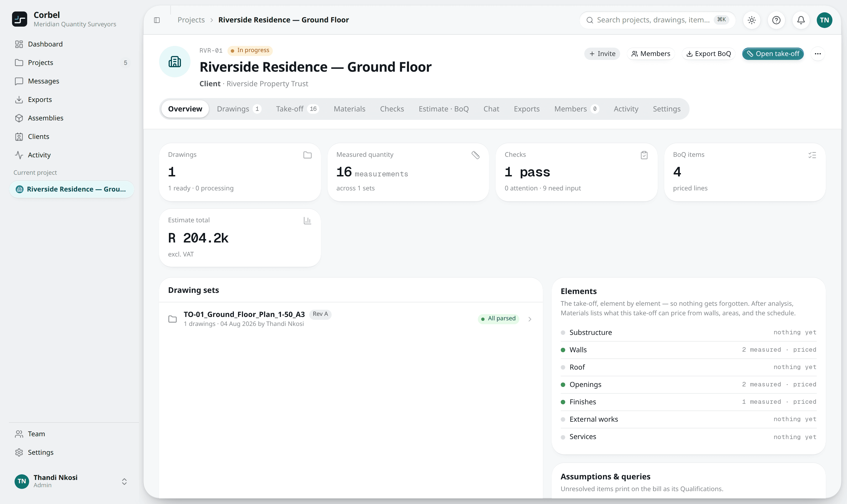The height and width of the screenshot is (504, 847).
Task: Open Team in sidebar
Action: (71, 434)
